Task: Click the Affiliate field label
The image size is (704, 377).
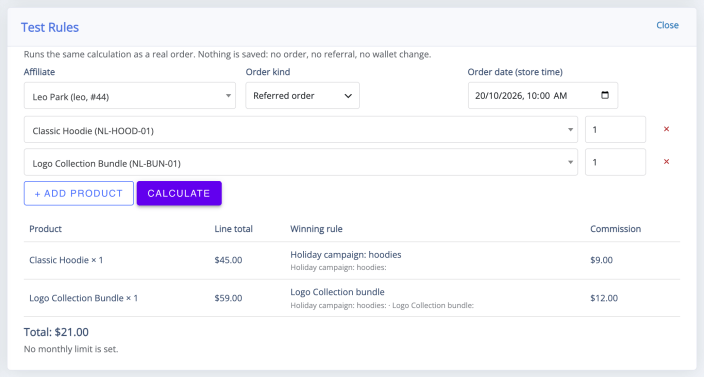Action: (x=40, y=72)
